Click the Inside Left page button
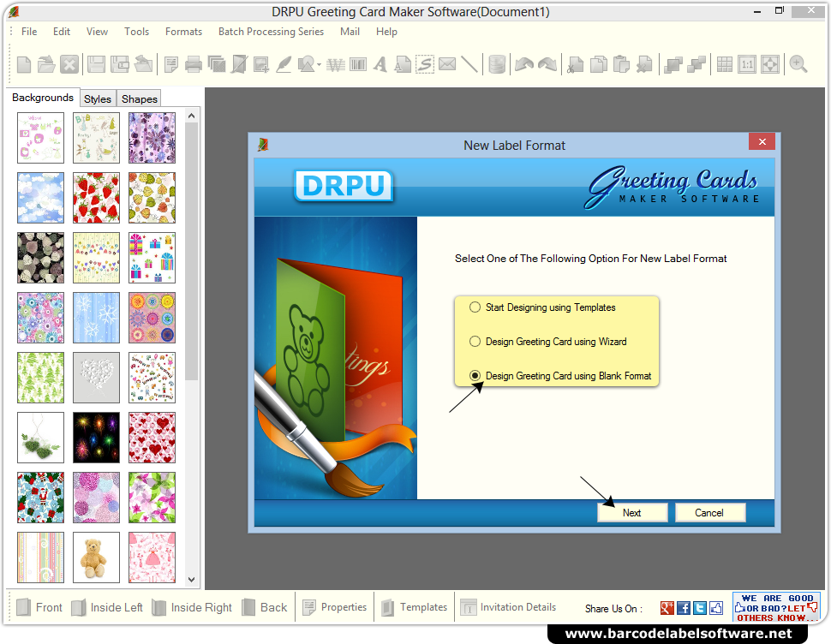The width and height of the screenshot is (831, 644). (107, 607)
